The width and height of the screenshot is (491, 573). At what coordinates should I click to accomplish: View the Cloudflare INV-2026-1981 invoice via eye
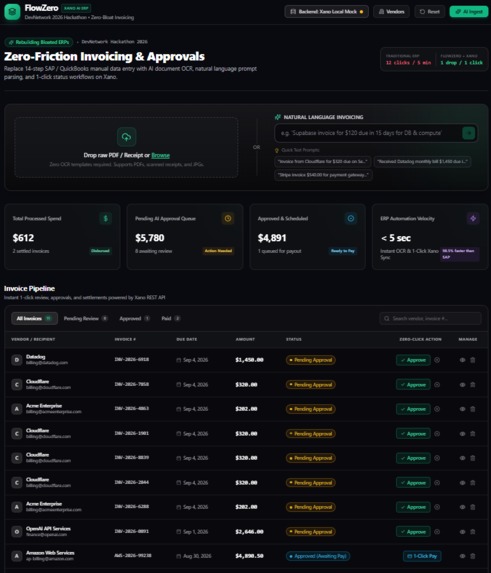[462, 434]
